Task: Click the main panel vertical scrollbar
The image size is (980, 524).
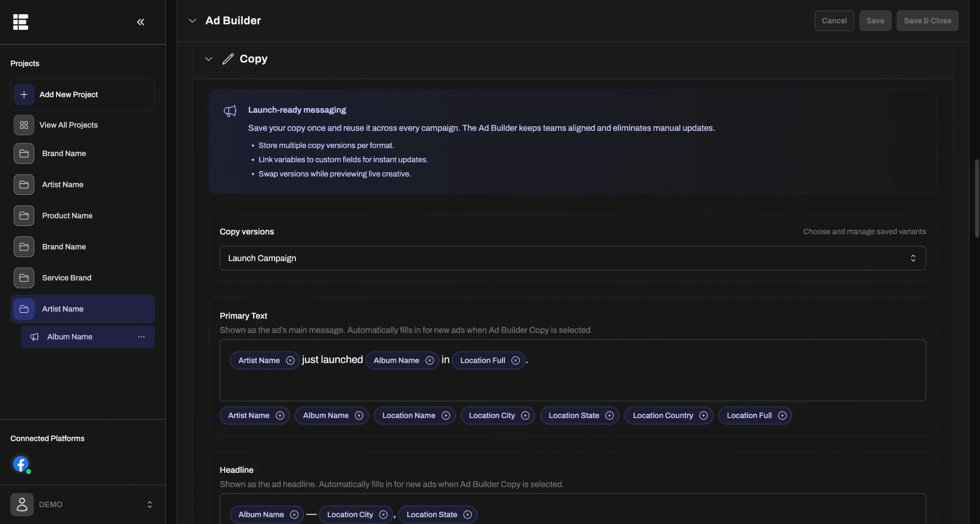Action: 977,198
